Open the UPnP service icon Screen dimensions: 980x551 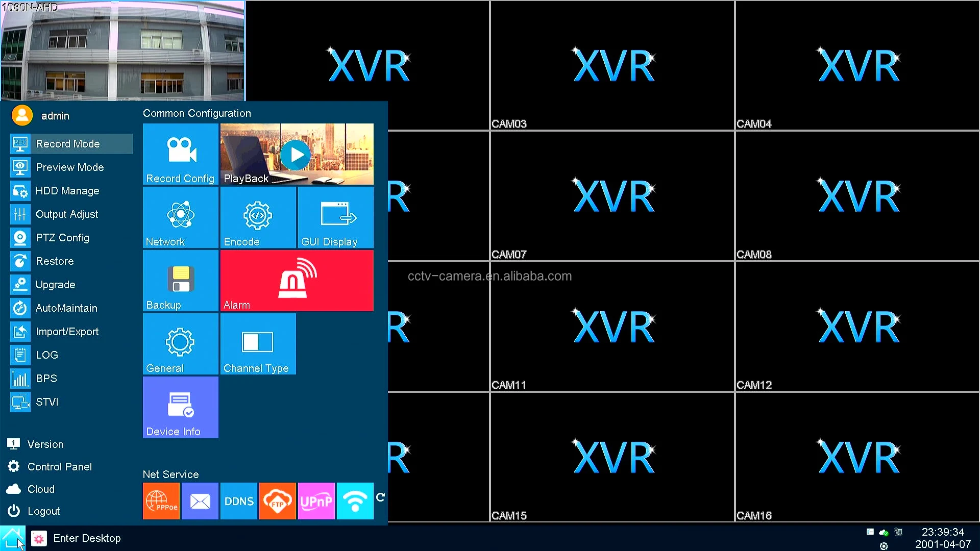click(316, 501)
